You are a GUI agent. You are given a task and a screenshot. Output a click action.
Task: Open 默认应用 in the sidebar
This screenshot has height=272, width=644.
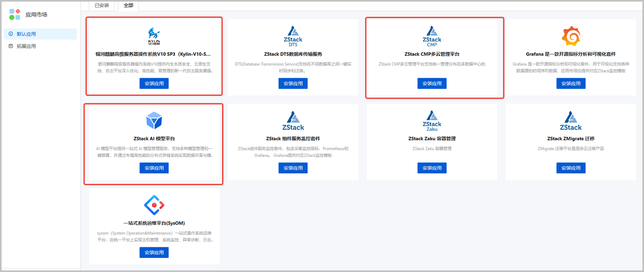[26, 34]
